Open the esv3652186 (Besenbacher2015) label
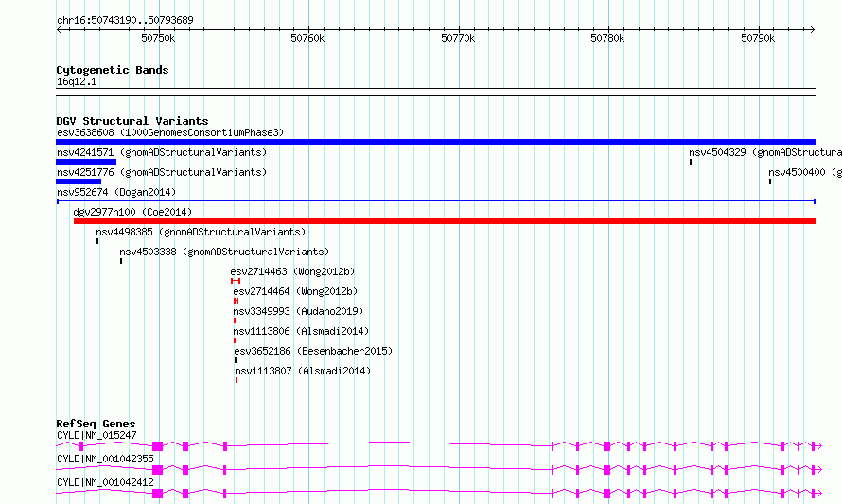The width and height of the screenshot is (842, 504). click(313, 351)
